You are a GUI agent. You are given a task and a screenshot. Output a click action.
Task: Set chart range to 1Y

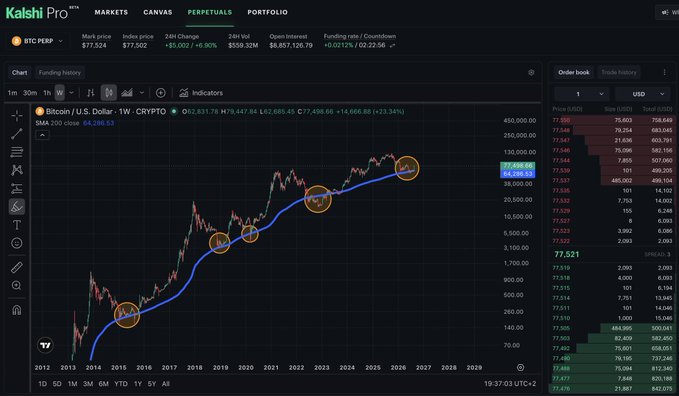[x=138, y=384]
